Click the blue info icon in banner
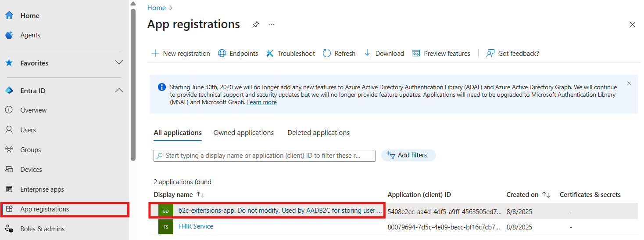The image size is (644, 240). tap(162, 87)
